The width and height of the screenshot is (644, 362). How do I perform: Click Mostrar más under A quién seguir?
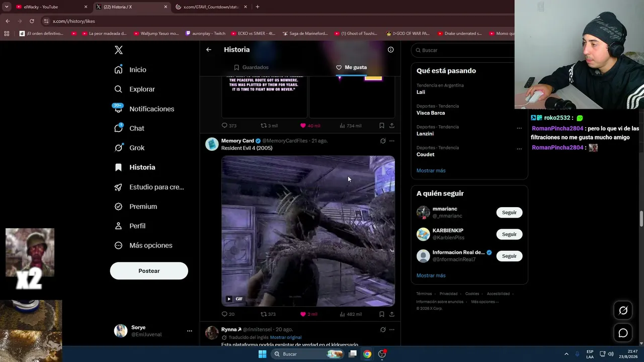pyautogui.click(x=431, y=276)
